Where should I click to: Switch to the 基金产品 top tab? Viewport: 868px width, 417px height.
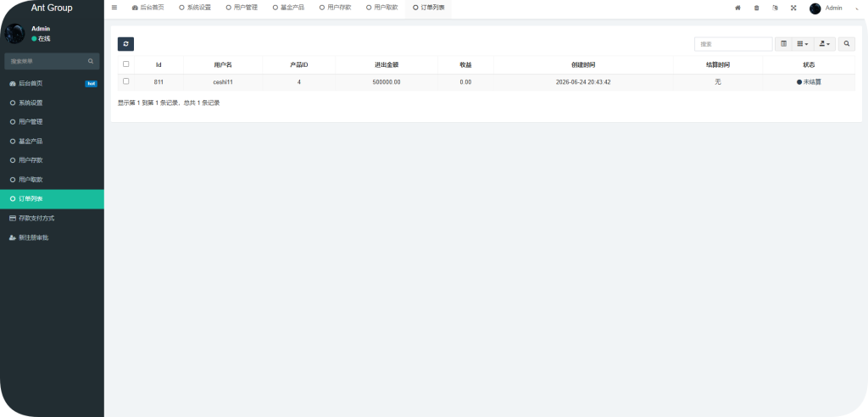click(x=288, y=8)
